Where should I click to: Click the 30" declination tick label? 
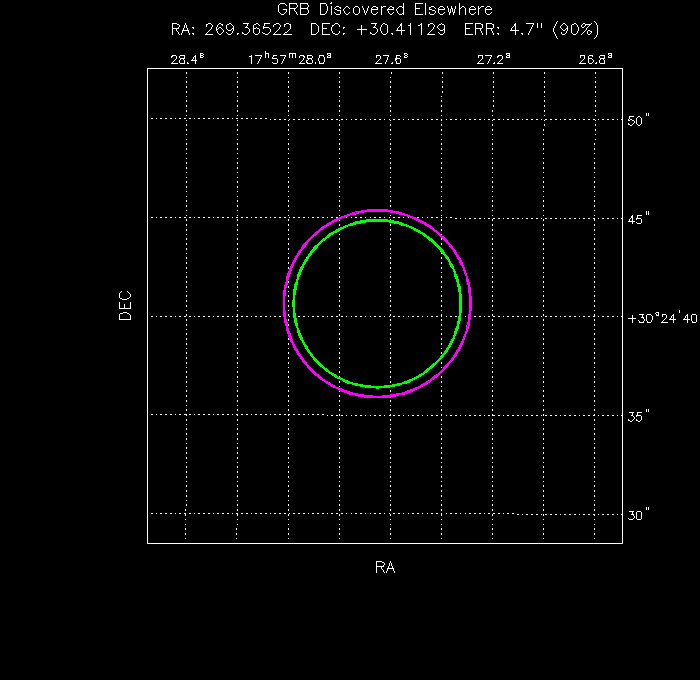click(638, 515)
